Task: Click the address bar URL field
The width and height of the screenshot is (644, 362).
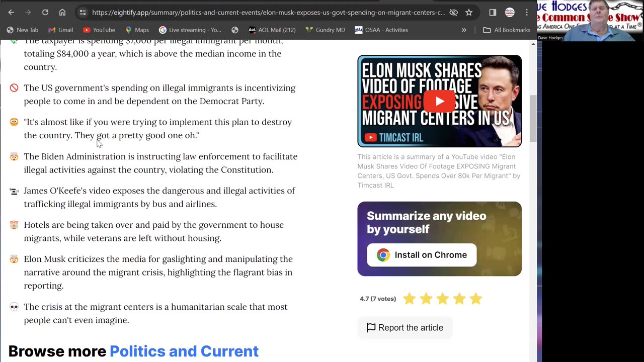Action: [268, 12]
